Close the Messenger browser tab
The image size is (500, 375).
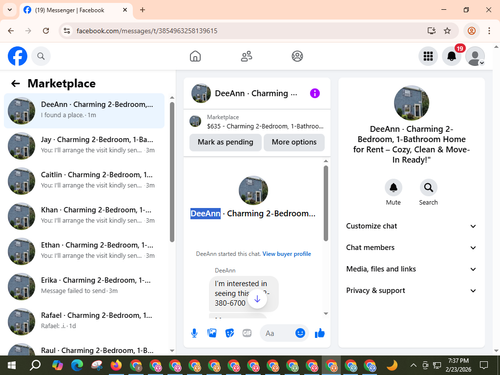[x=125, y=10]
